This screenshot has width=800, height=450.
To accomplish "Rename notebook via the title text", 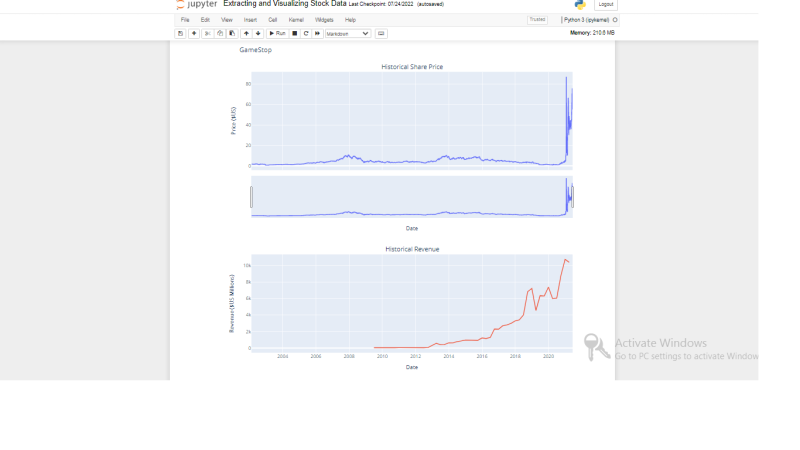I will click(x=285, y=4).
